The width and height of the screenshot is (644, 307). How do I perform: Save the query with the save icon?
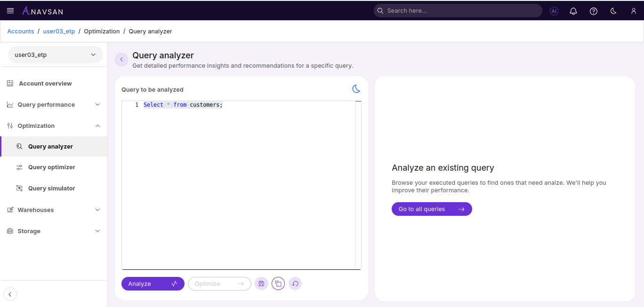[261, 283]
